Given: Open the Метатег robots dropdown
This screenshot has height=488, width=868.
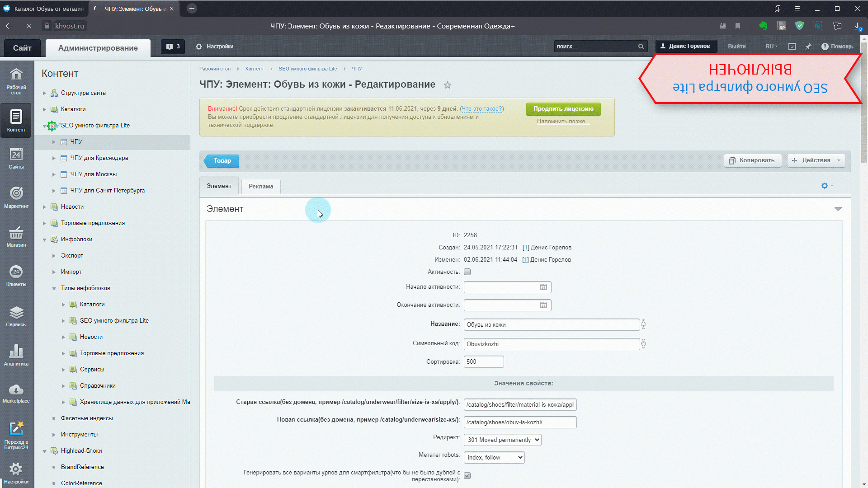Looking at the screenshot, I should 494,457.
